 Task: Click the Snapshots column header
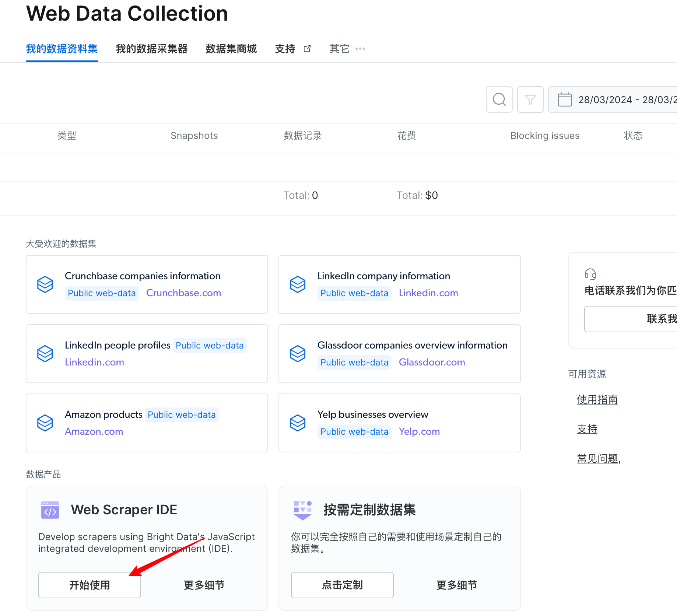coord(194,136)
